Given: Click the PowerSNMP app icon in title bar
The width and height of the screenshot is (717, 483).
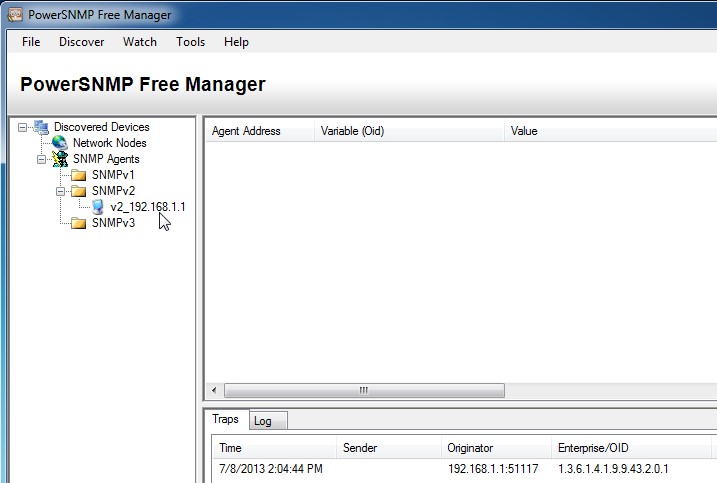Looking at the screenshot, I should tap(16, 14).
